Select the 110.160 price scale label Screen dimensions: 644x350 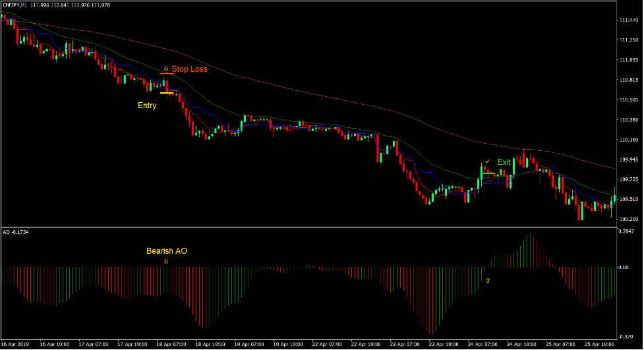pos(629,140)
